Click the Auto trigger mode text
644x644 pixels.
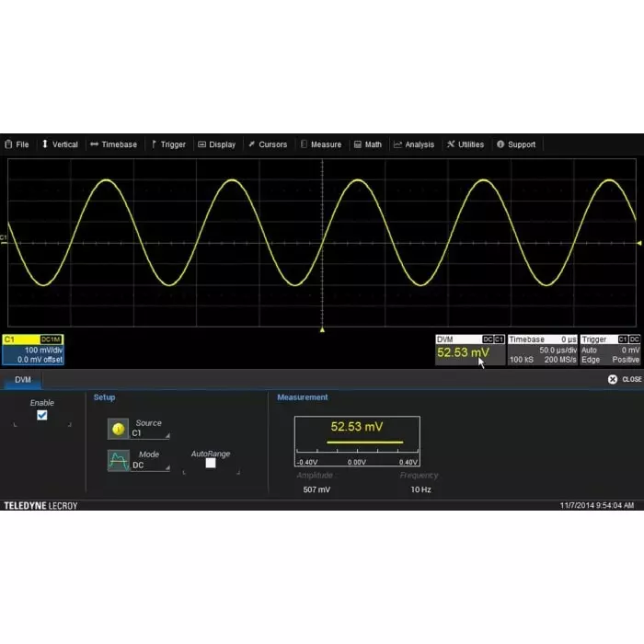(x=589, y=351)
